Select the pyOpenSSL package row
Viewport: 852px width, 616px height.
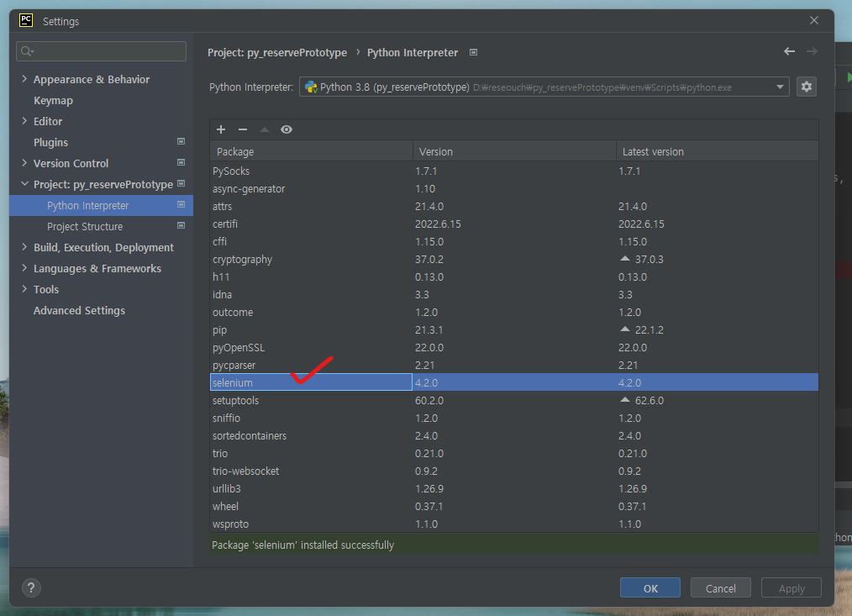point(514,347)
